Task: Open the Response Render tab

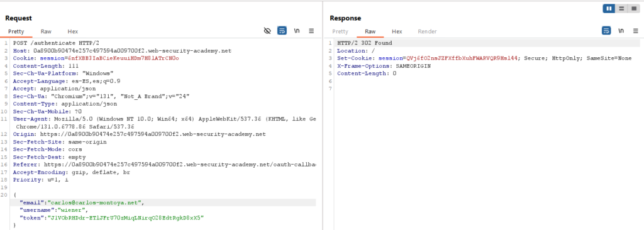Action: (427, 31)
